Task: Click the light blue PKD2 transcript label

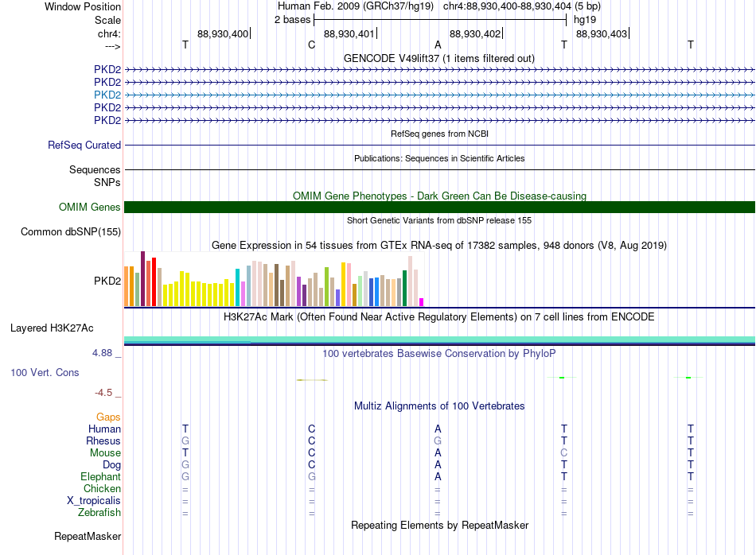Action: click(x=107, y=95)
